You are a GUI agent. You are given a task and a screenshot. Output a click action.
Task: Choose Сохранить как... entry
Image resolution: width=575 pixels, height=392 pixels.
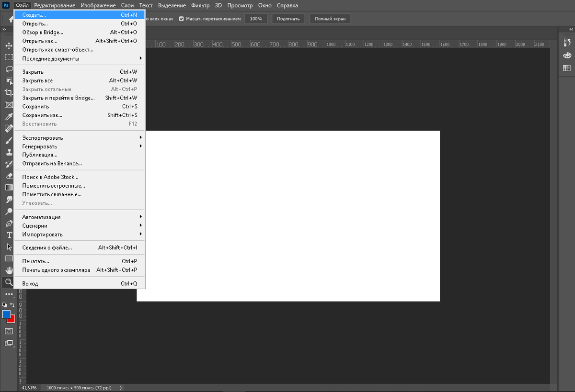(x=79, y=115)
